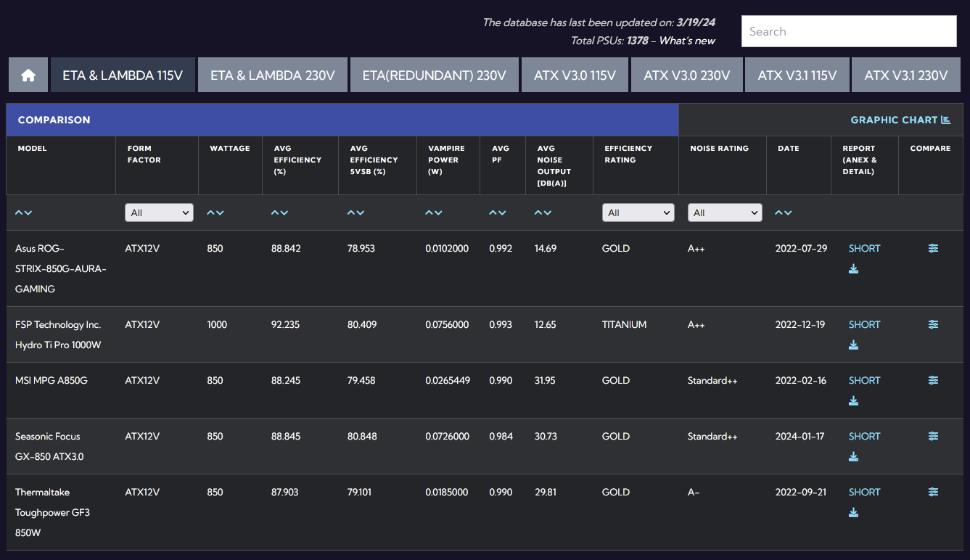
Task: Select the MSI MPG A850G model name
Action: [x=52, y=380]
